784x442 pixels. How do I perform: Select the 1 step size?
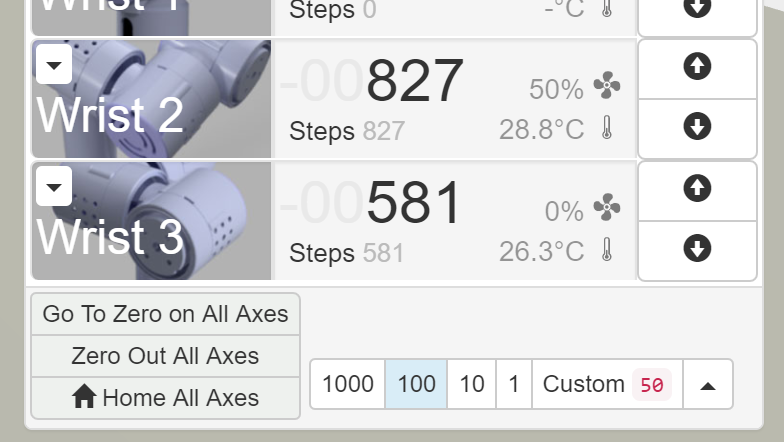[514, 384]
